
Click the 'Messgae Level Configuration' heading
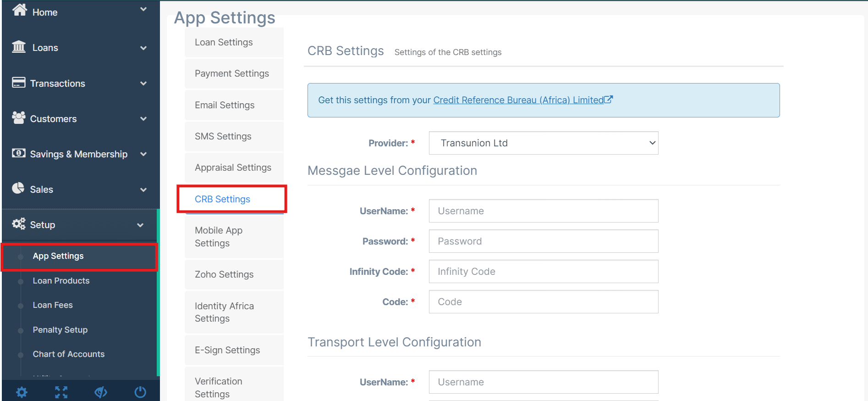392,171
